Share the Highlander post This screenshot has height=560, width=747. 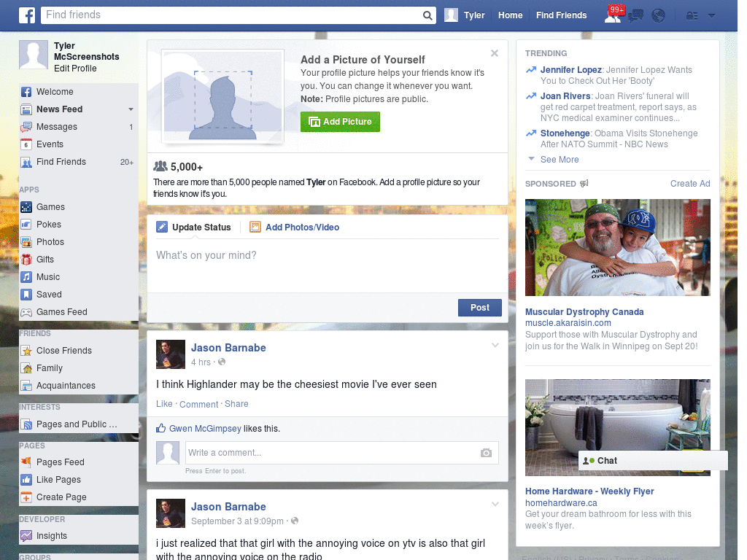236,404
